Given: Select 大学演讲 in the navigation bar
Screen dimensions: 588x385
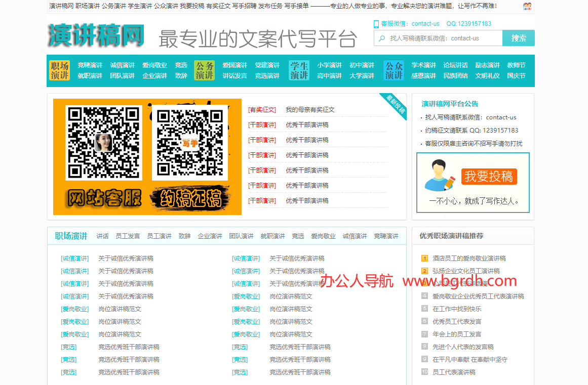Looking at the screenshot, I should [362, 76].
